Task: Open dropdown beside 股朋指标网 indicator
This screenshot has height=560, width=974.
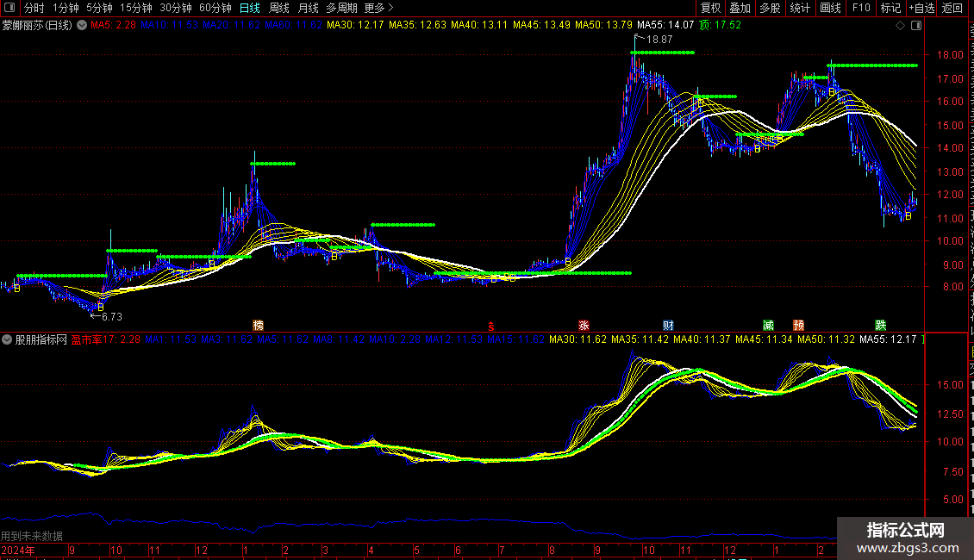Action: pos(7,339)
